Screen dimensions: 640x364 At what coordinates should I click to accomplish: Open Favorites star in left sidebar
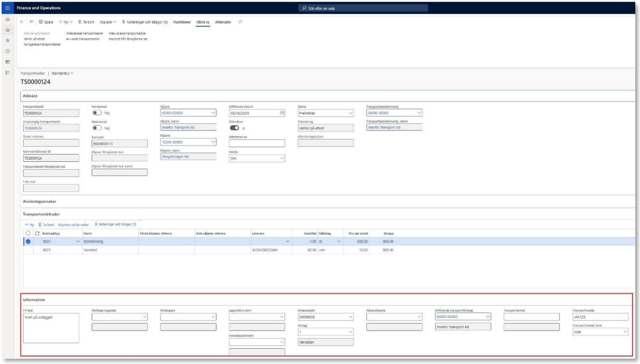click(7, 41)
